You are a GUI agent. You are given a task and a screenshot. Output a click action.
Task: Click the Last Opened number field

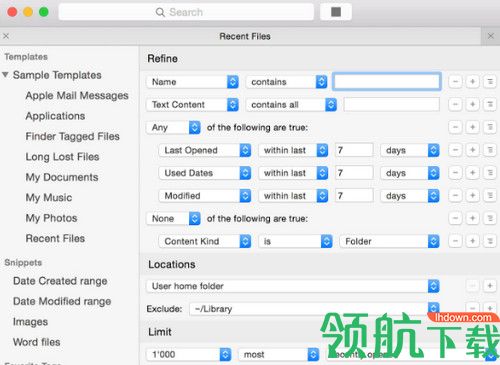[354, 150]
